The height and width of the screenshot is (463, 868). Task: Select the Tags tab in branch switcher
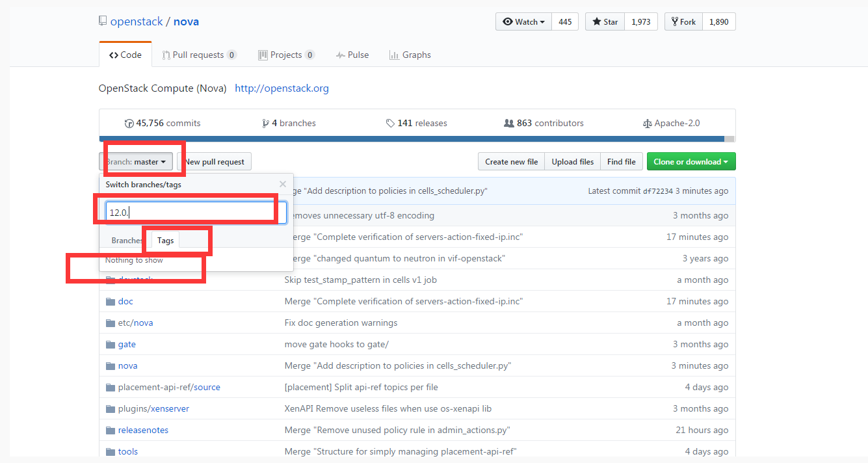(x=166, y=241)
